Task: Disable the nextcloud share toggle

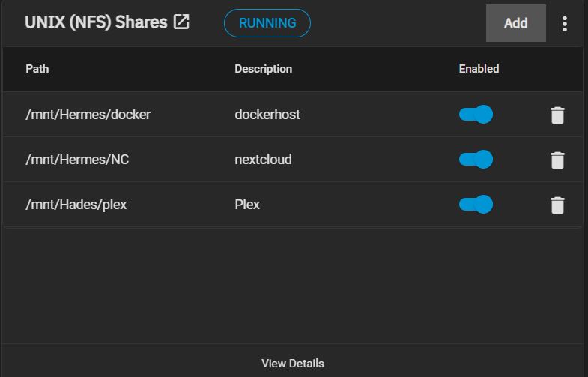Action: click(x=476, y=160)
